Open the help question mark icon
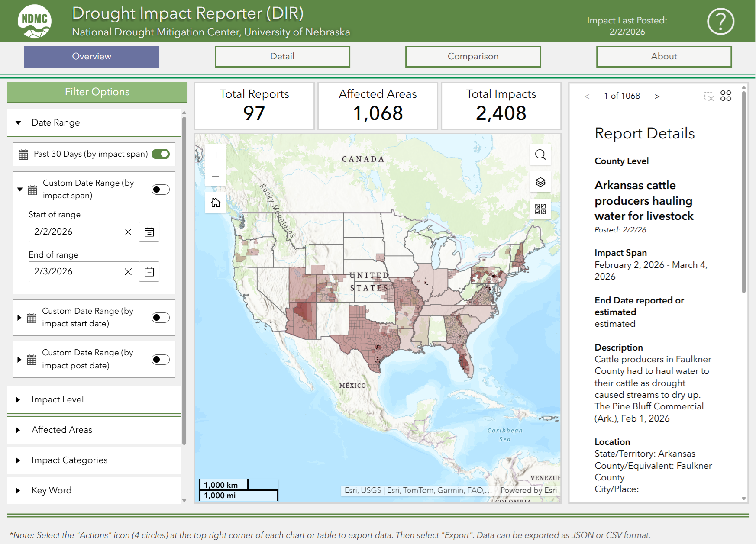756x544 pixels. (720, 22)
